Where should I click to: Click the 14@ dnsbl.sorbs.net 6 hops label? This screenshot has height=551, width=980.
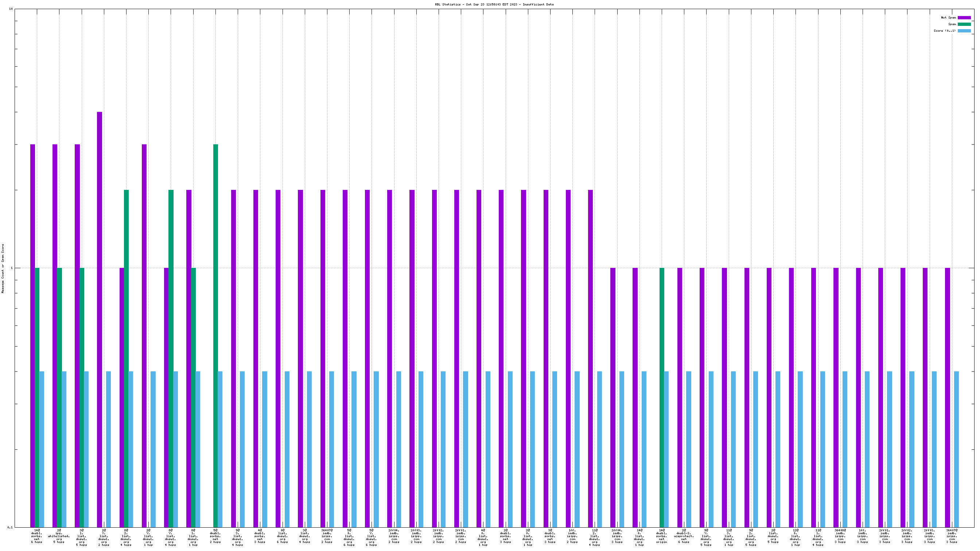(x=37, y=536)
